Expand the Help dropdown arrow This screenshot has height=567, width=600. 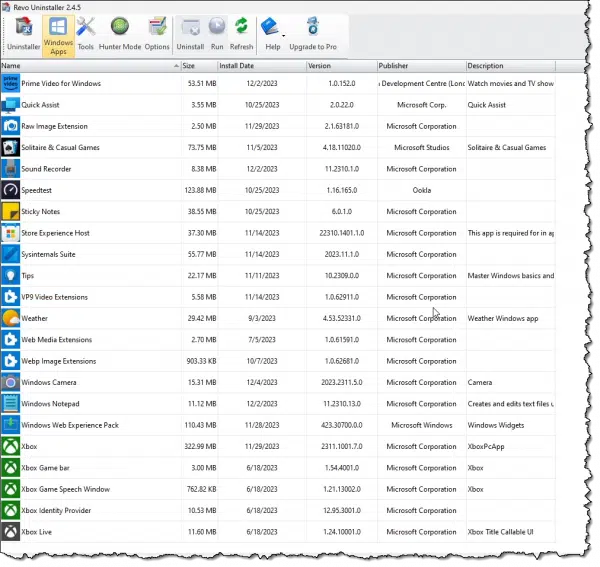pyautogui.click(x=284, y=36)
